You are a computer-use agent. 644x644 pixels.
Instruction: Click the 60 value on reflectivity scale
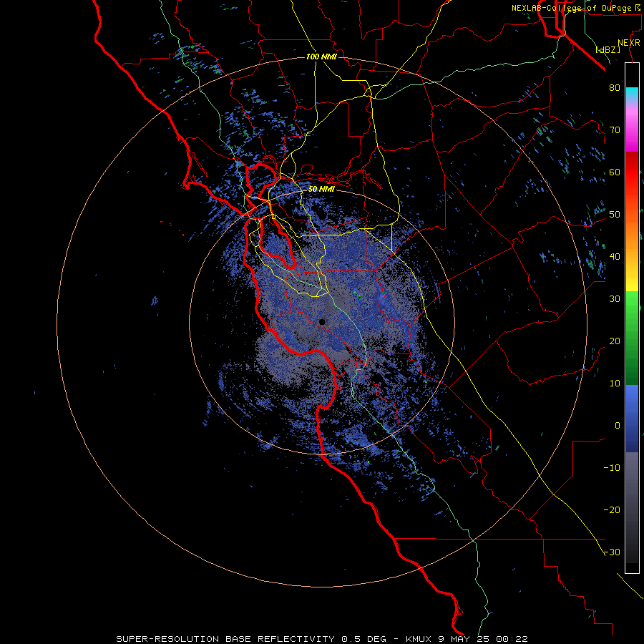[x=615, y=172]
